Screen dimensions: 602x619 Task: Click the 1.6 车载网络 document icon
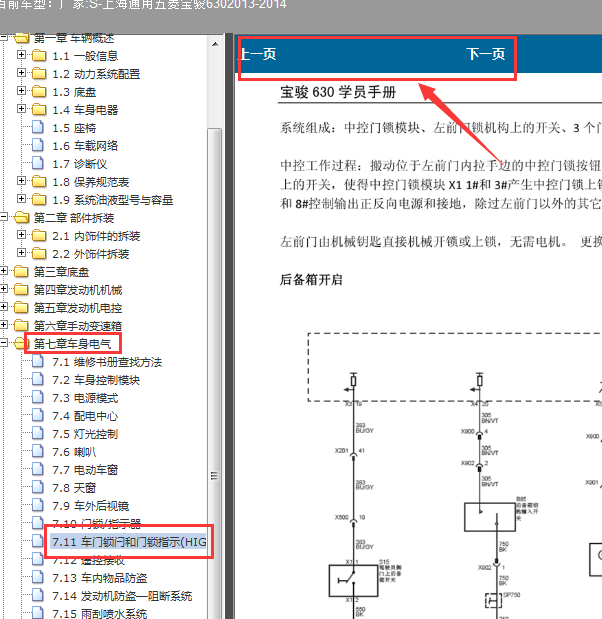[x=38, y=146]
